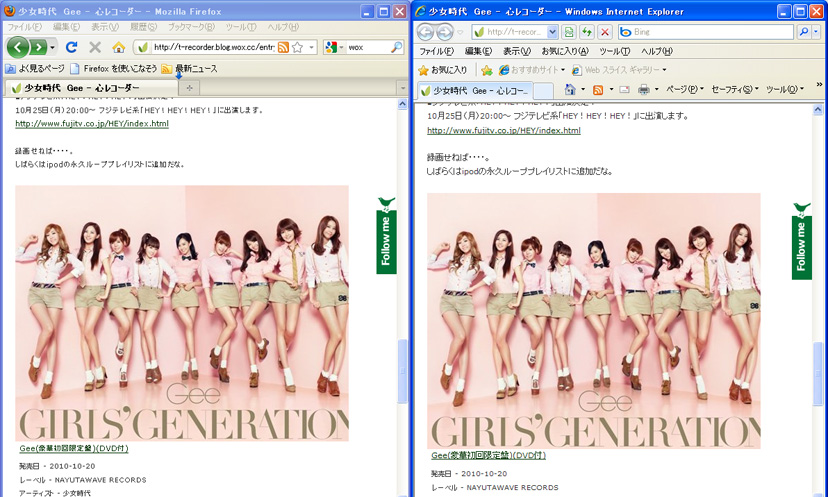Open Firefox search engine selector dropdown
Image resolution: width=828 pixels, height=497 pixels.
[x=334, y=47]
